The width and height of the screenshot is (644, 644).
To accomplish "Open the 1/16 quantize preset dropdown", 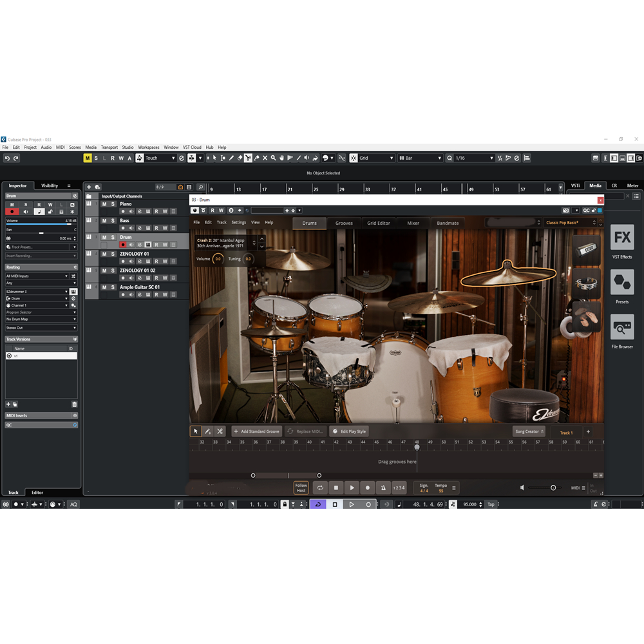I will 474,158.
